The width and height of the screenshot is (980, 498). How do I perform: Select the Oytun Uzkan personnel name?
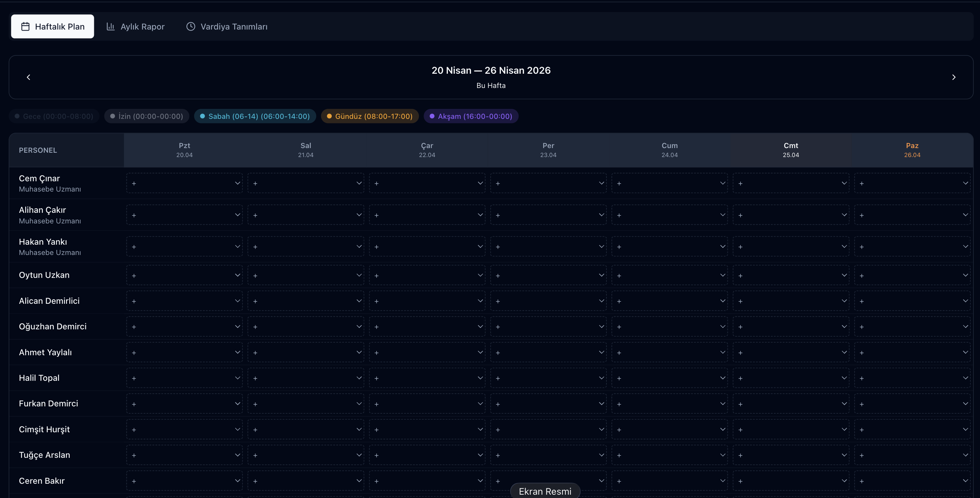click(44, 275)
